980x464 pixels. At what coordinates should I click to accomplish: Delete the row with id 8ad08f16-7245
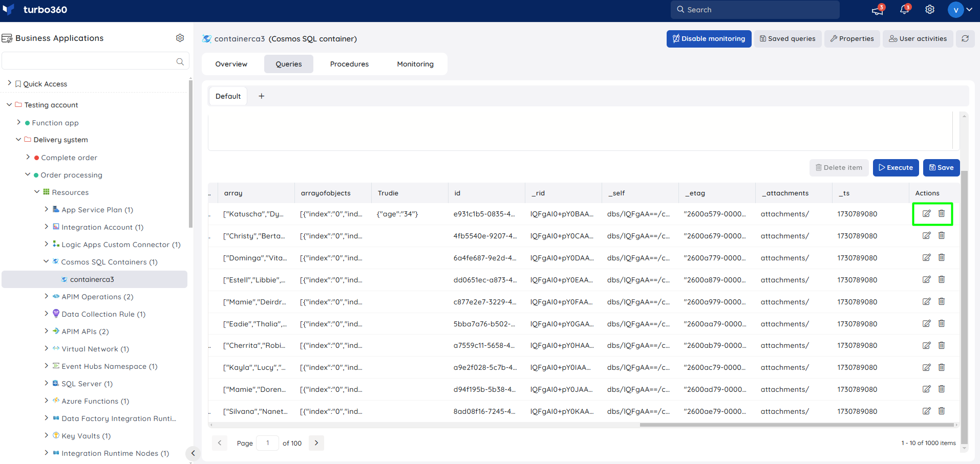coord(942,411)
